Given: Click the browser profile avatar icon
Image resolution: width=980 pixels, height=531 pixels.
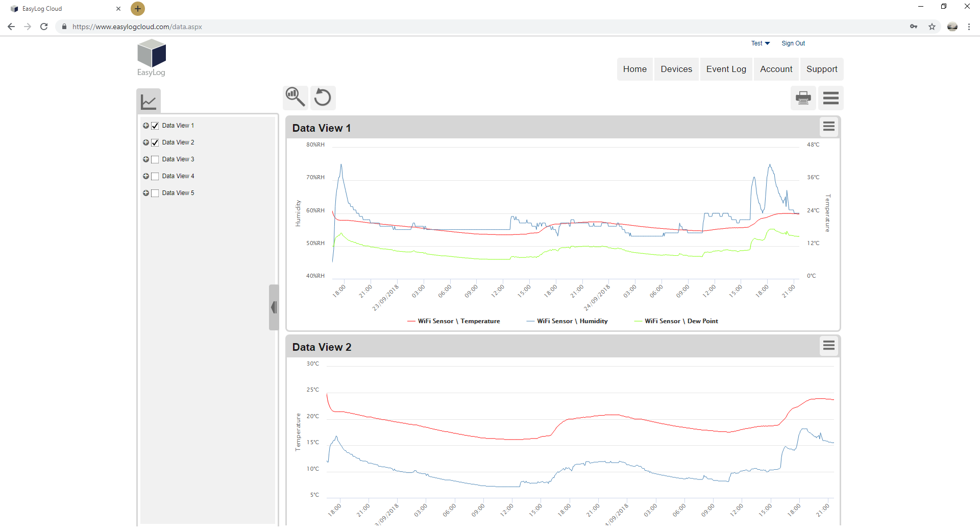Looking at the screenshot, I should pos(952,27).
